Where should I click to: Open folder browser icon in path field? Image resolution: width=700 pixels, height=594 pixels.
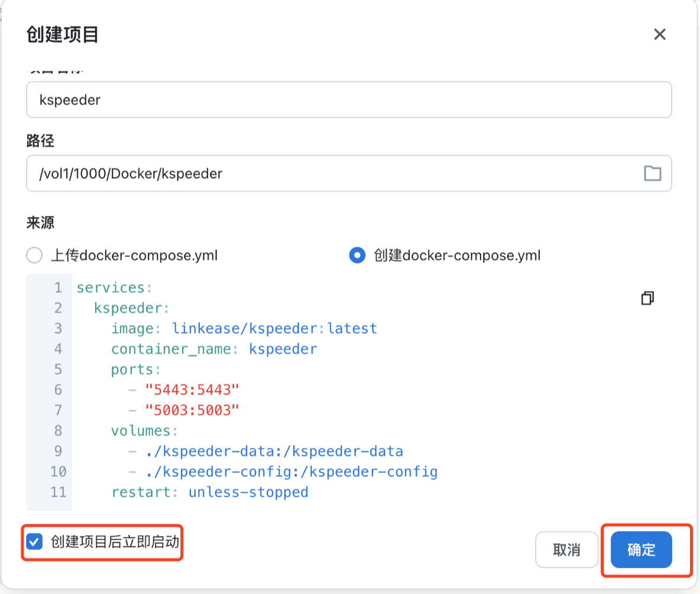point(652,173)
